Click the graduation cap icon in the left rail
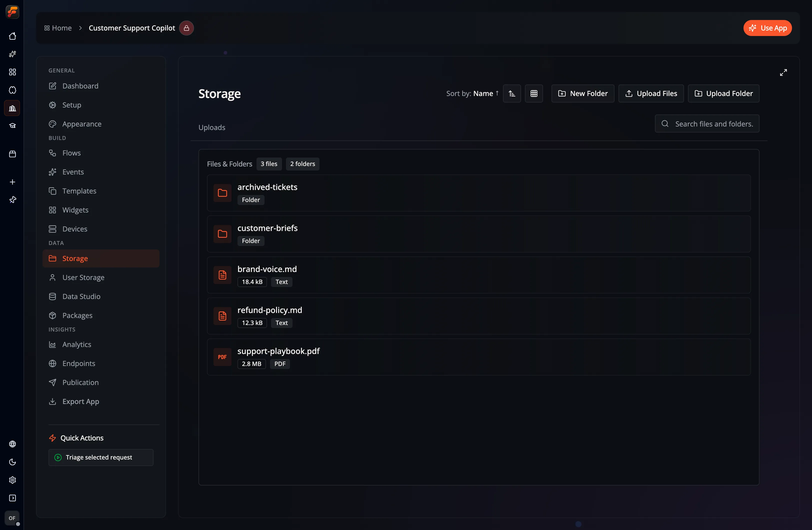Screen dimensions: 812x530 [12, 126]
